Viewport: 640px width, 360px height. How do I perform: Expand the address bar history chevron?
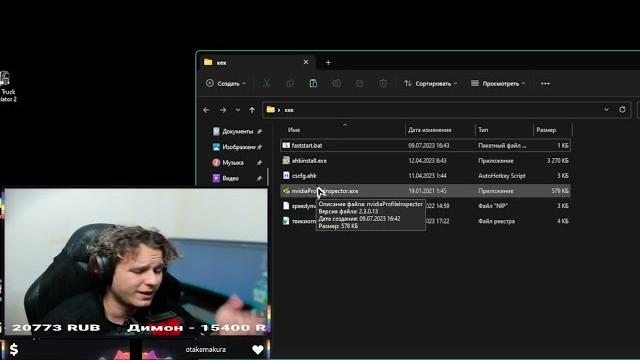[606, 110]
